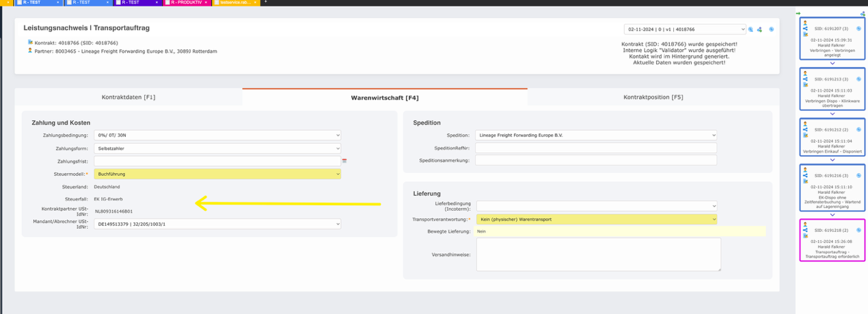
Task: Open the contract version dropdown 02-11-2024 | 0 | v1
Action: (x=685, y=29)
